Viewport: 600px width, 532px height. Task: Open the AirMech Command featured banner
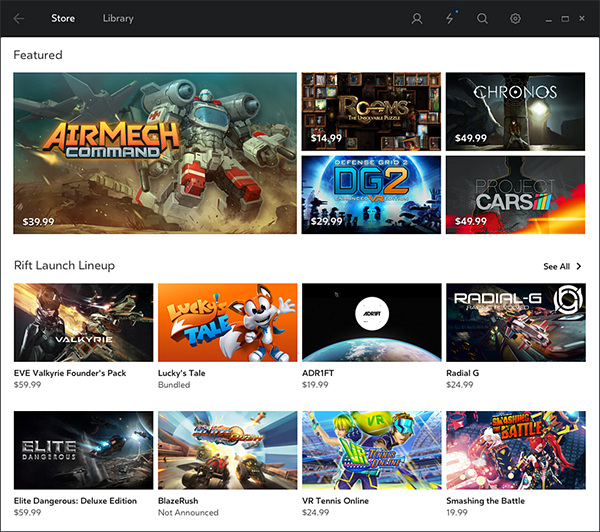(x=155, y=152)
